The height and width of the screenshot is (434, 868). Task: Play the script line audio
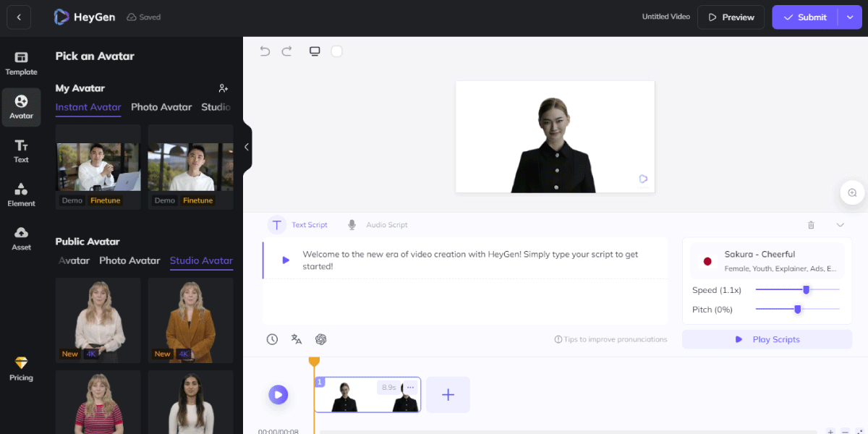point(286,260)
